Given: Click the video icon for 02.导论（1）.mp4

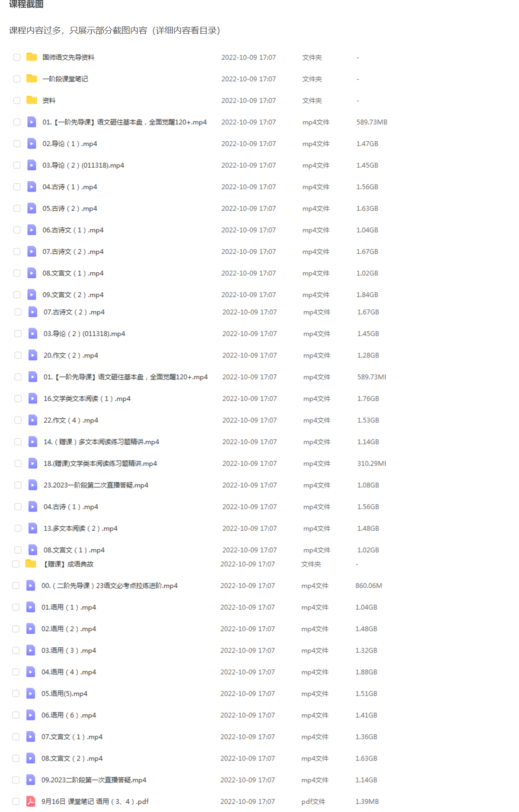Looking at the screenshot, I should [x=32, y=143].
